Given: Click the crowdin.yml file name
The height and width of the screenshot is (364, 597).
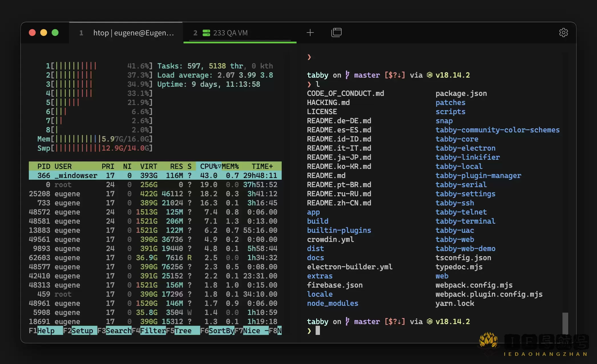Looking at the screenshot, I should (330, 239).
